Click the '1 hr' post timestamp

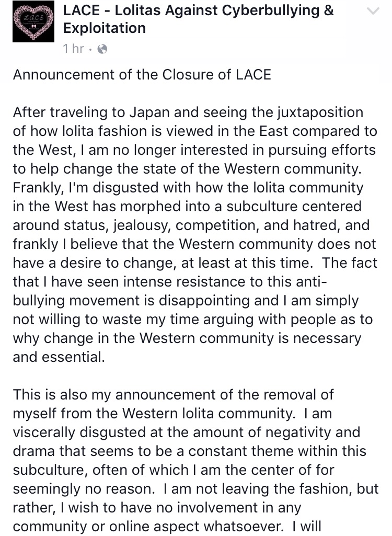(x=73, y=49)
